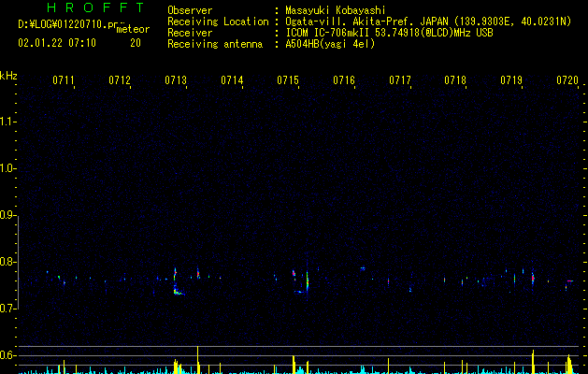Click the 0712 time marker
Screen dimensions: 588x374
[x=120, y=80]
